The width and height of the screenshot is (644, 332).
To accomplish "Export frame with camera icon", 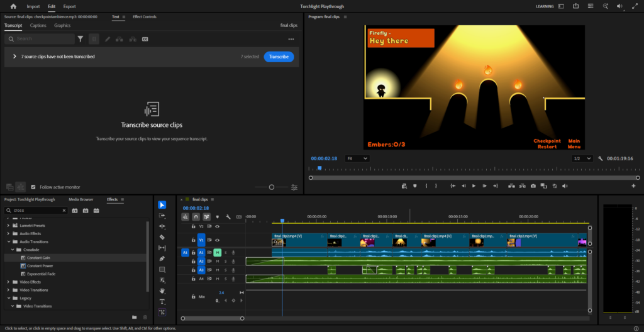I will click(533, 185).
